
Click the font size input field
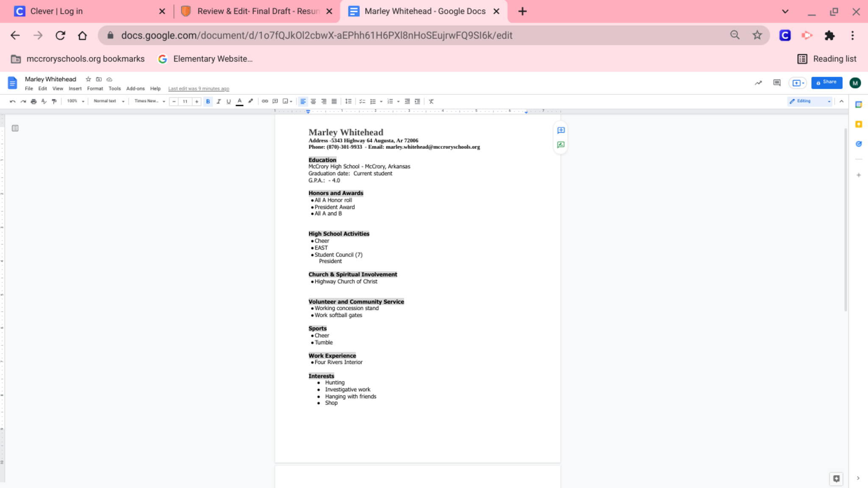(x=185, y=101)
